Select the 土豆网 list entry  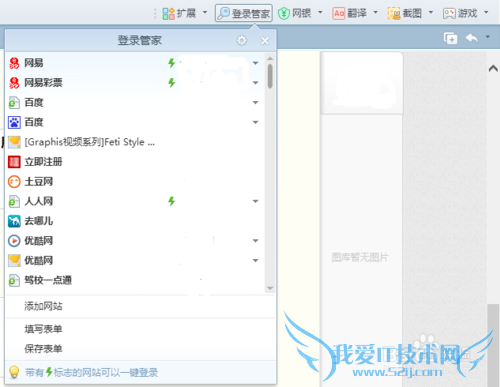135,182
